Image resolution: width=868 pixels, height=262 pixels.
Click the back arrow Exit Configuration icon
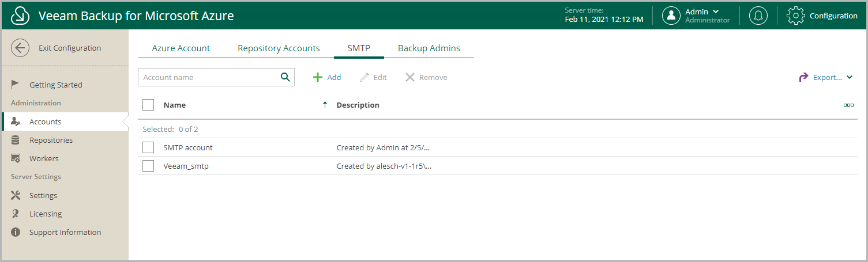point(20,48)
